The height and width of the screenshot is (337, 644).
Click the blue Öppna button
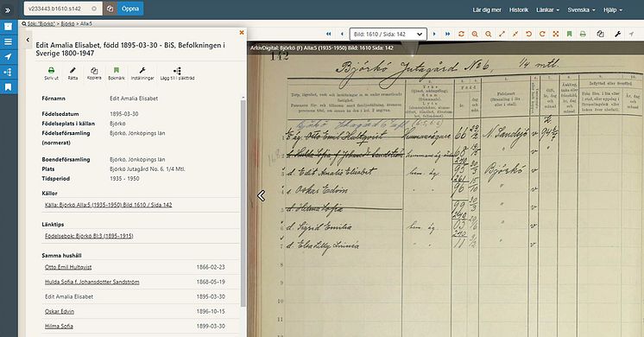pos(130,9)
